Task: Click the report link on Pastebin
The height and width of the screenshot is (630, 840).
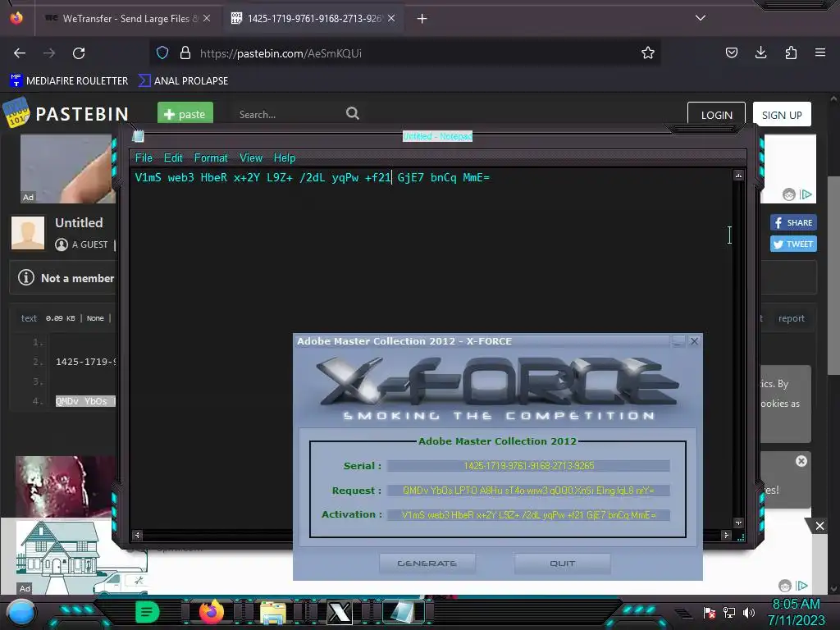Action: click(x=792, y=318)
